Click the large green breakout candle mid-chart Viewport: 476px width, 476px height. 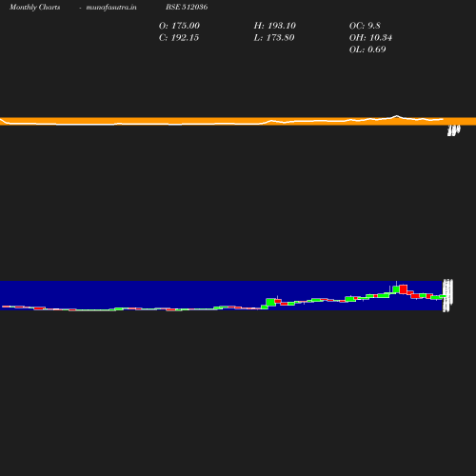point(270,302)
